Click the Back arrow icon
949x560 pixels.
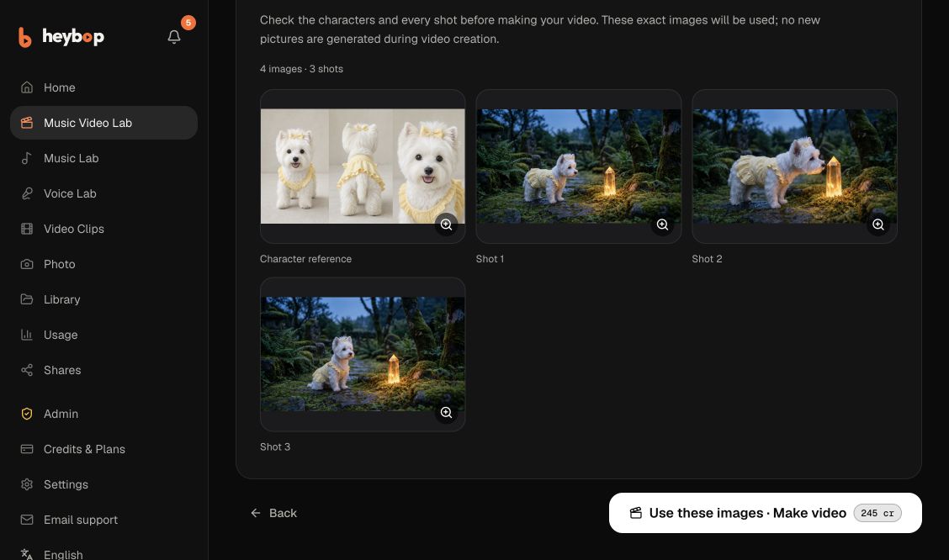[256, 513]
